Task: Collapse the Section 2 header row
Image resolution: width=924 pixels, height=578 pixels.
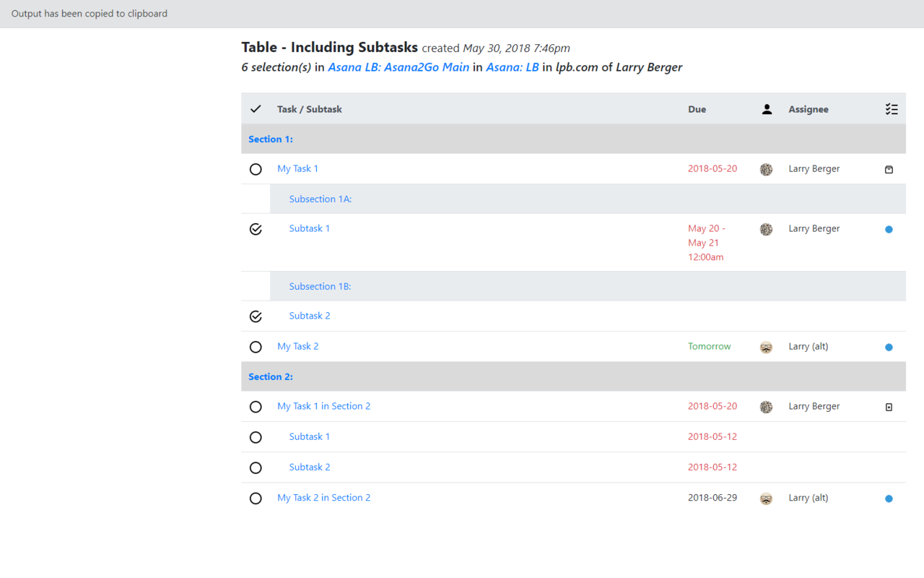Action: point(271,376)
